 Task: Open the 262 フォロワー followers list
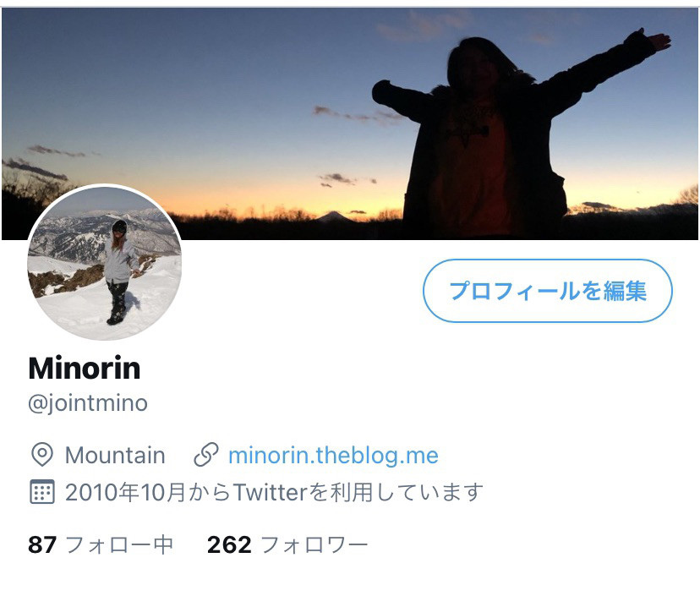click(x=287, y=544)
